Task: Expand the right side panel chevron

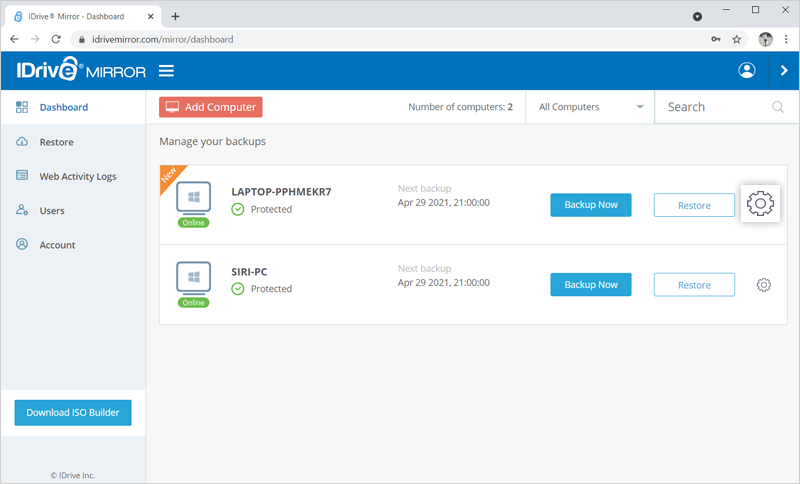Action: pyautogui.click(x=784, y=70)
